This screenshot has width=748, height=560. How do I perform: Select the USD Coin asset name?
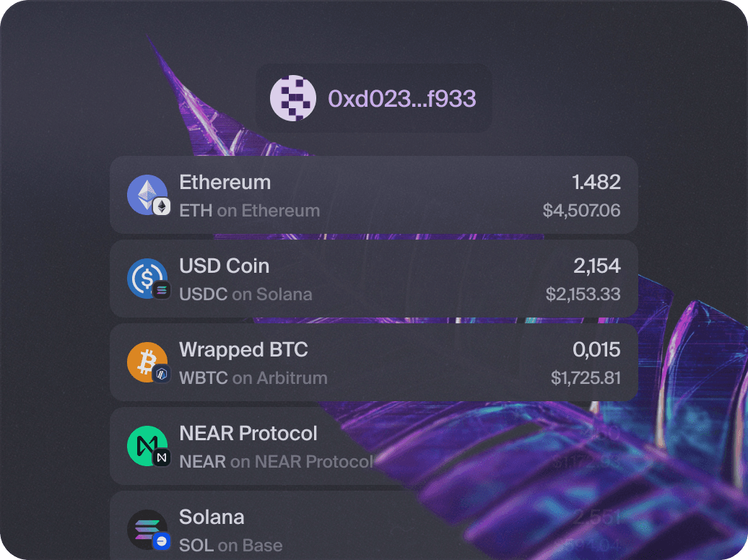click(x=225, y=266)
